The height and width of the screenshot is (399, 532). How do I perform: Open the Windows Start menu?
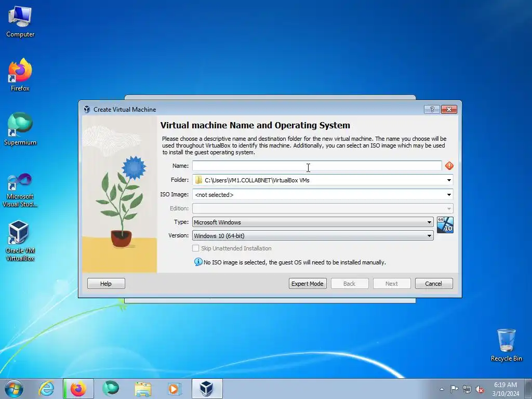click(14, 389)
